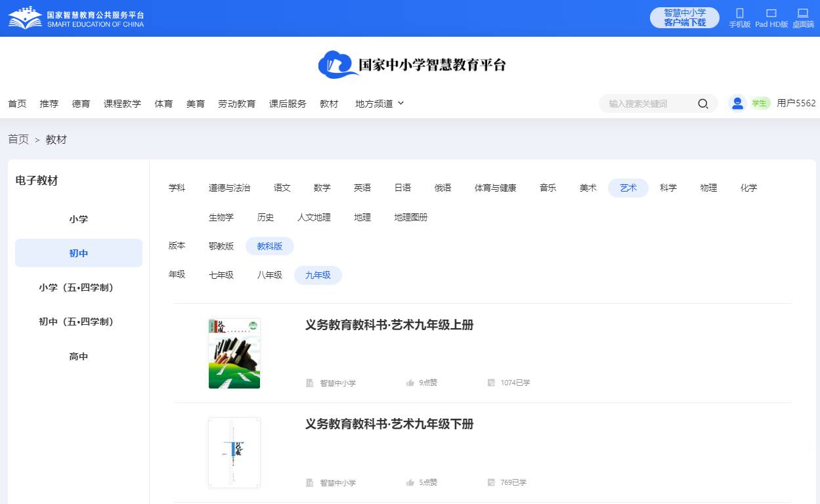Click the blue user avatar icon

coord(737,103)
